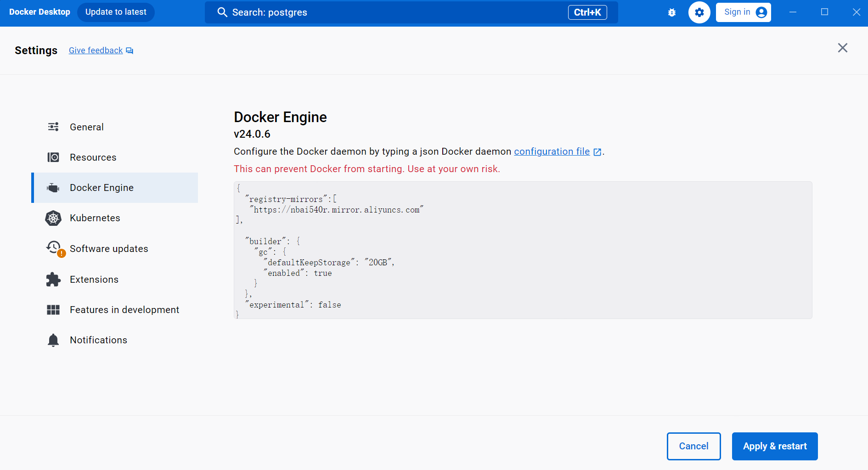Click the Kubernetes helm wheel icon
Screen dimensions: 868x470
(53, 218)
